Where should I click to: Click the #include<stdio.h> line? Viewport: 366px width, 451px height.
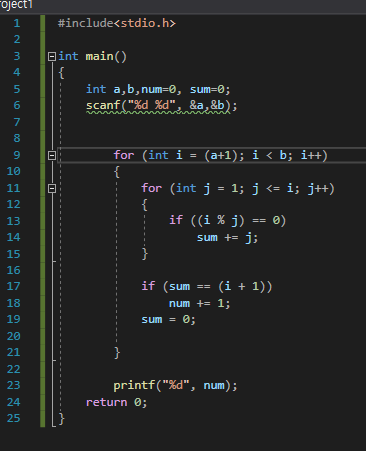[x=117, y=23]
